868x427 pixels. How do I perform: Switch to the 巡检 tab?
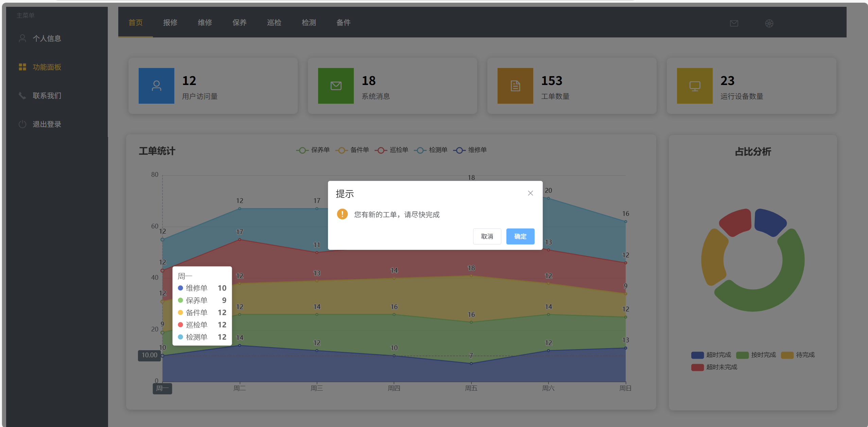coord(274,22)
